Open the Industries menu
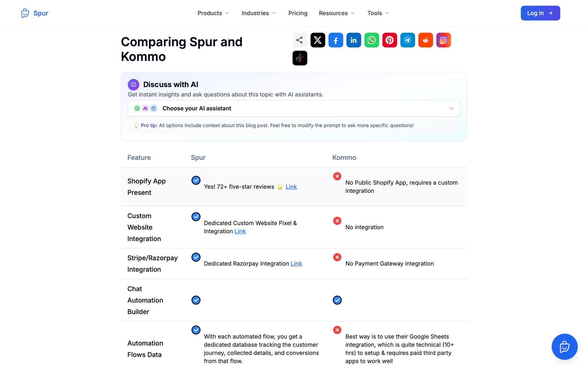This screenshot has height=368, width=588. (258, 13)
